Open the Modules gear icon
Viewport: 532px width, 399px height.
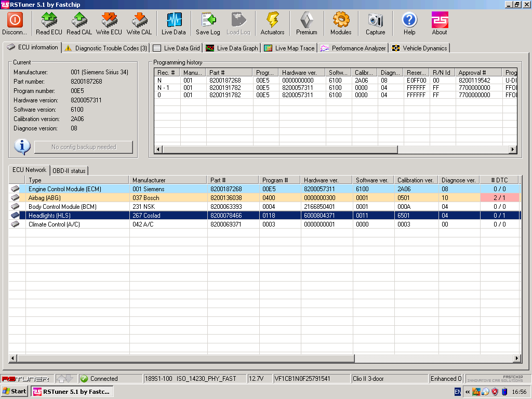(341, 21)
